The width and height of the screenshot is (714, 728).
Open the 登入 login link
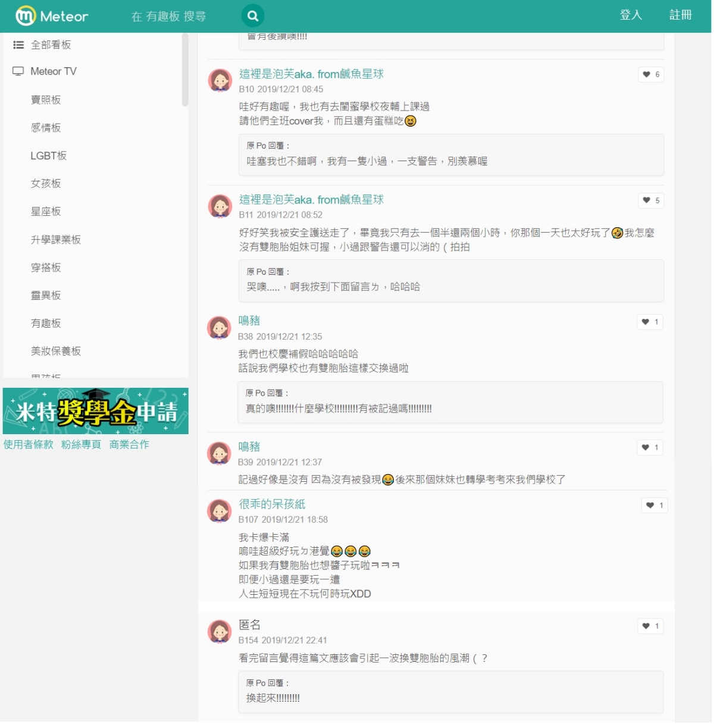[631, 15]
